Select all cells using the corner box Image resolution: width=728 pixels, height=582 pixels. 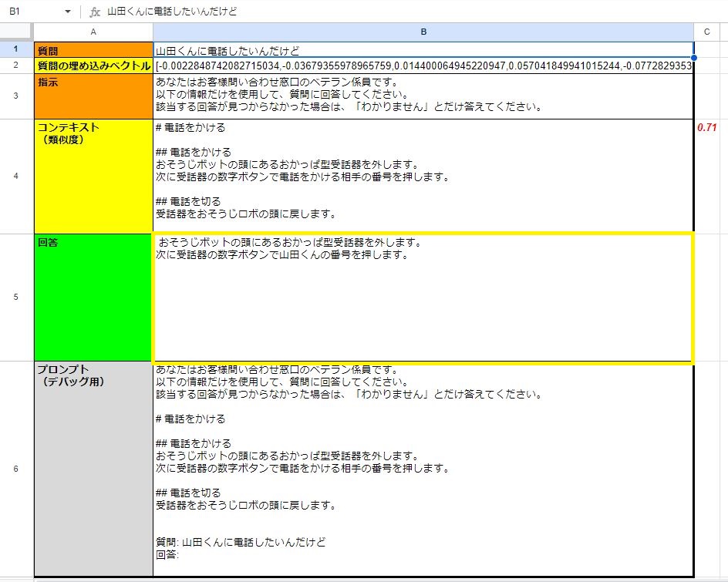click(x=16, y=31)
